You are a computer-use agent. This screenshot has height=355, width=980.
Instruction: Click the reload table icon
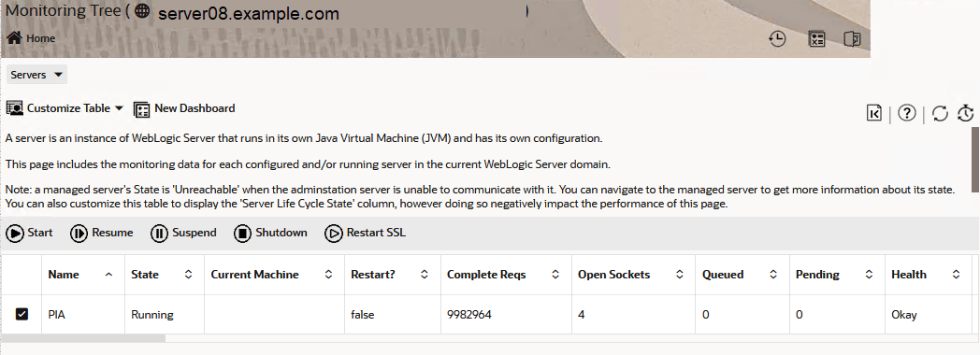coord(940,113)
